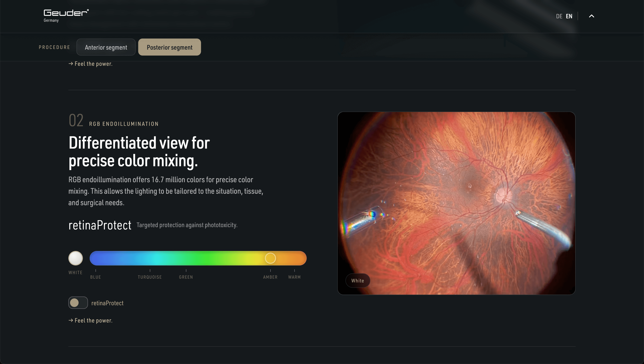Pick the Green label under the slider
Image resolution: width=644 pixels, height=364 pixels.
click(x=186, y=277)
